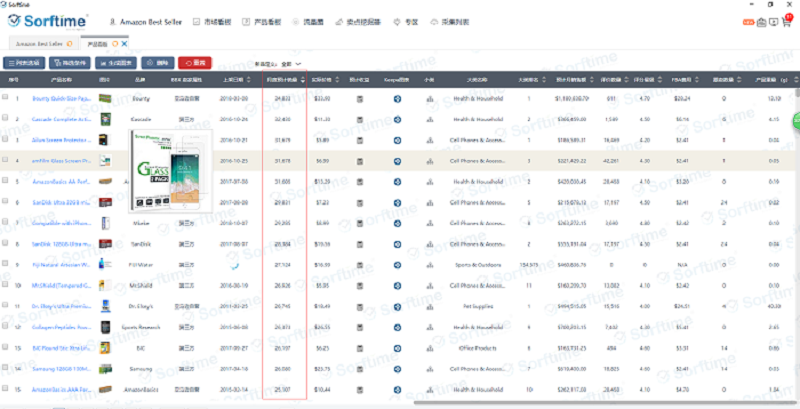Image resolution: width=800 pixels, height=409 pixels.
Task: Close the active product board tab
Action: 124,44
